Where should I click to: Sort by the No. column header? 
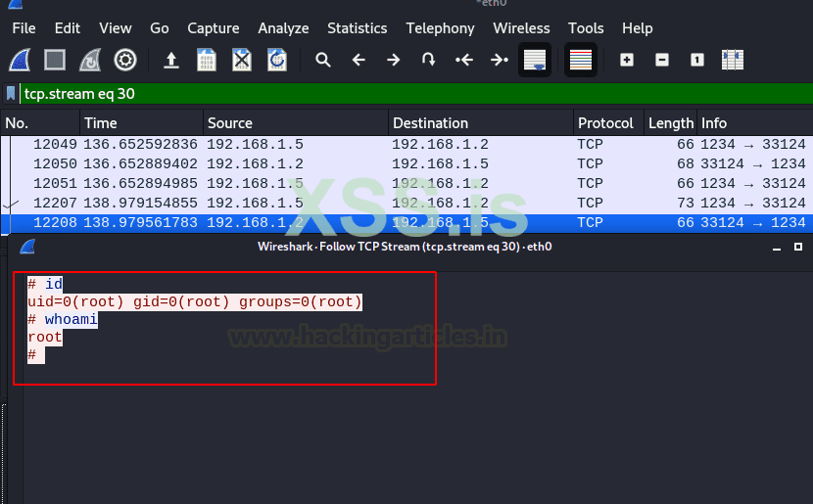(40, 123)
